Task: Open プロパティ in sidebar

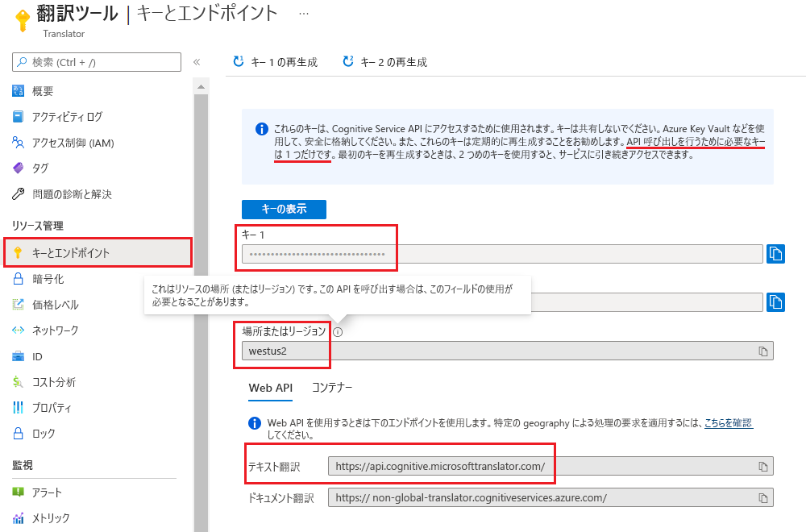Action: pos(52,408)
